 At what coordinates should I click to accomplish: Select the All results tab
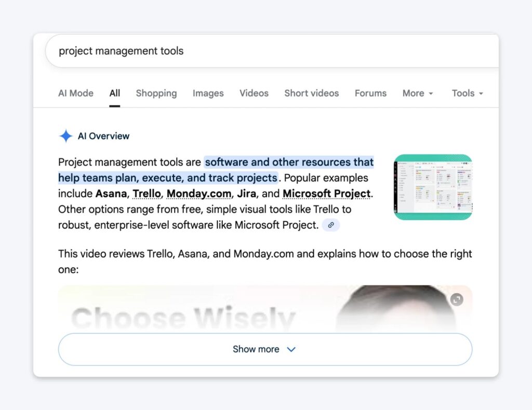point(114,93)
